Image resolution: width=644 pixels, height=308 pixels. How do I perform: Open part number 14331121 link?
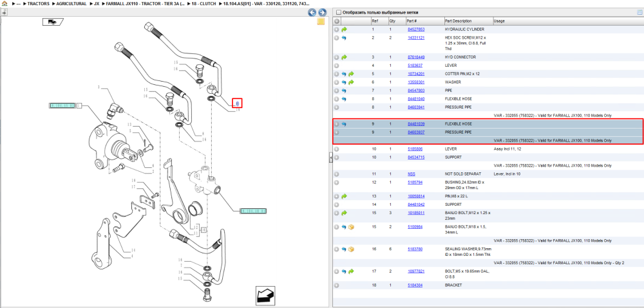pyautogui.click(x=416, y=38)
